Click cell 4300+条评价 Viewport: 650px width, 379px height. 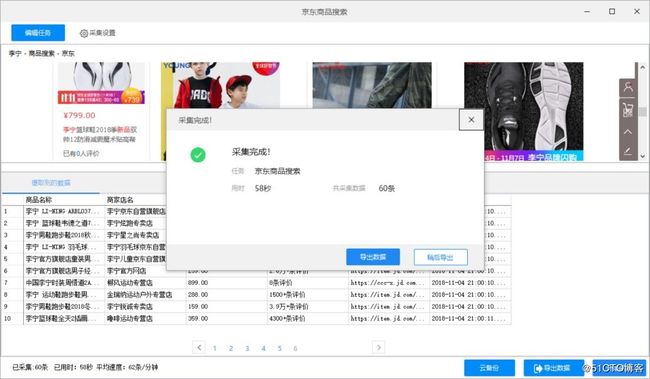pyautogui.click(x=307, y=319)
